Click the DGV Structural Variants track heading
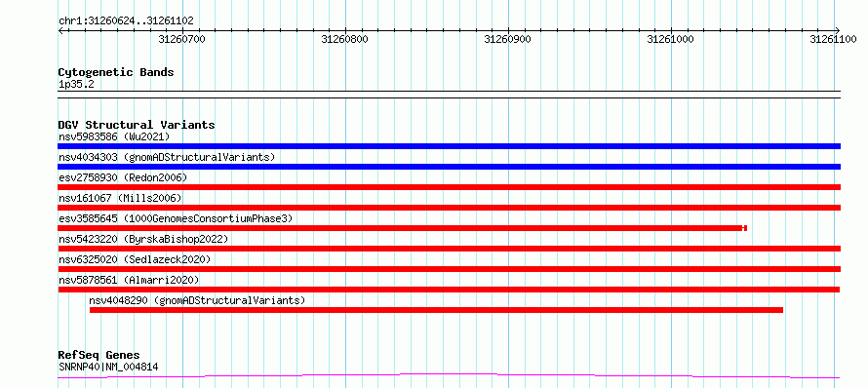 [x=137, y=125]
